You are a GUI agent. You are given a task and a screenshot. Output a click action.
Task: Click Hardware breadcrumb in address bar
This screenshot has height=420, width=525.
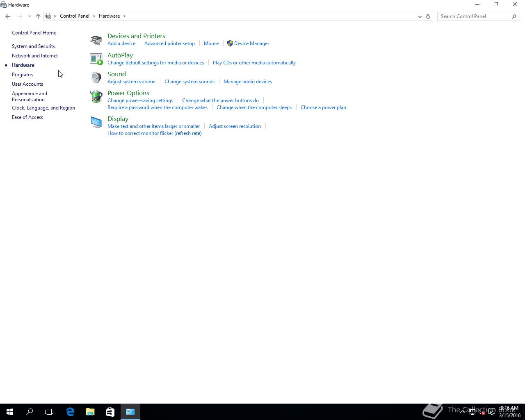pyautogui.click(x=109, y=16)
